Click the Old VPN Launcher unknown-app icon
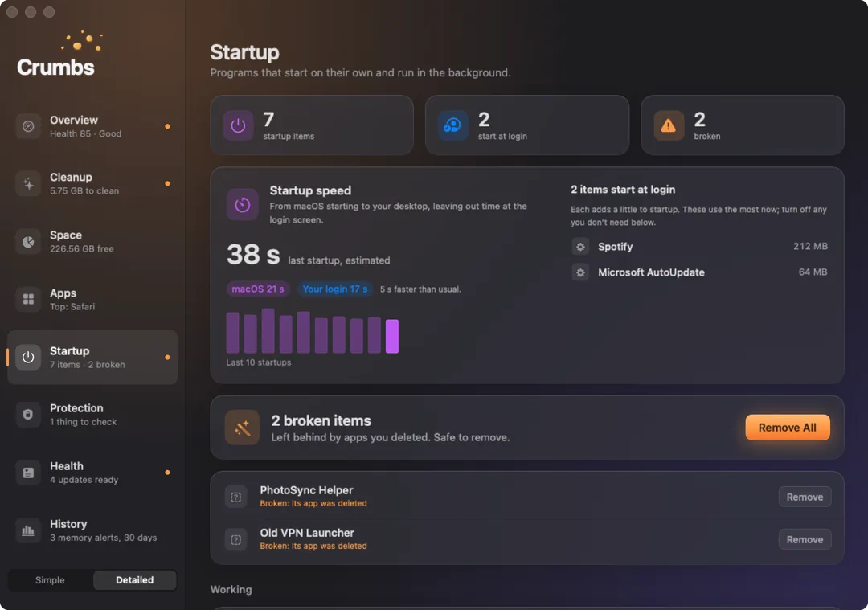 click(x=235, y=540)
